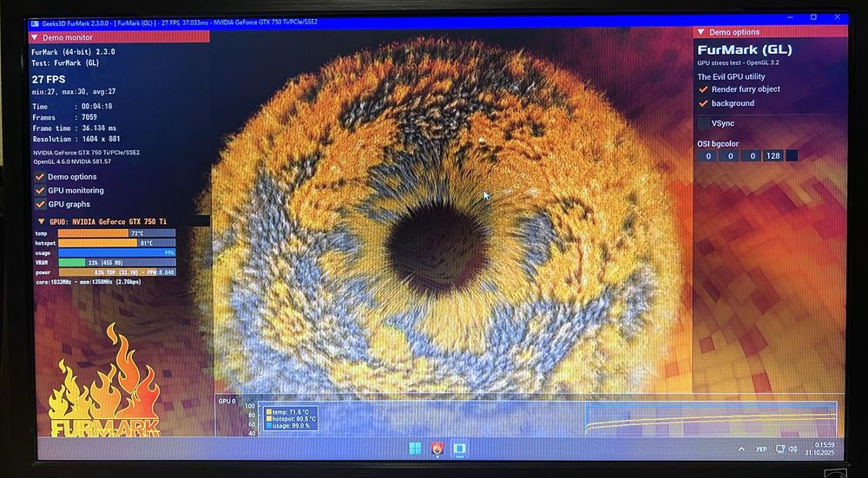Click the Frame time 36.134 ms row

pyautogui.click(x=75, y=128)
